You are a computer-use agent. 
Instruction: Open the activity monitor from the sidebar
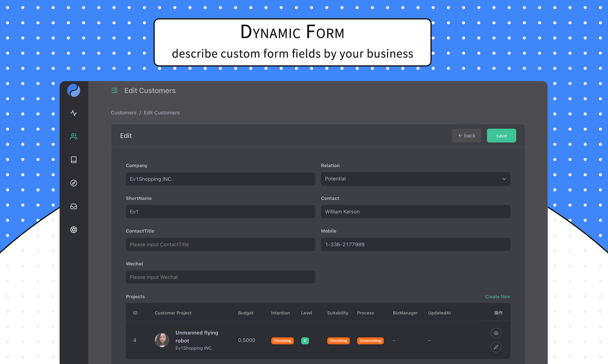[x=74, y=113]
